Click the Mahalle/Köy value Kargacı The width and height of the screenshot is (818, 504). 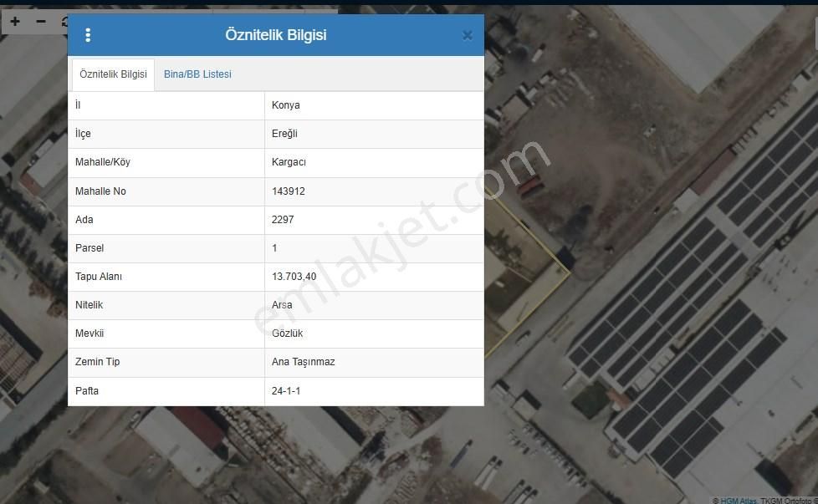[x=289, y=162]
